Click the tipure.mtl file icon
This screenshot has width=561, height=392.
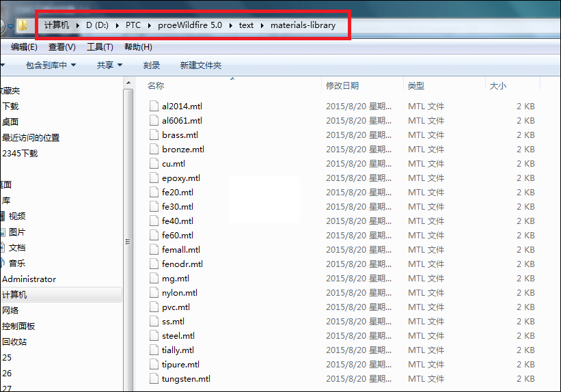click(154, 364)
